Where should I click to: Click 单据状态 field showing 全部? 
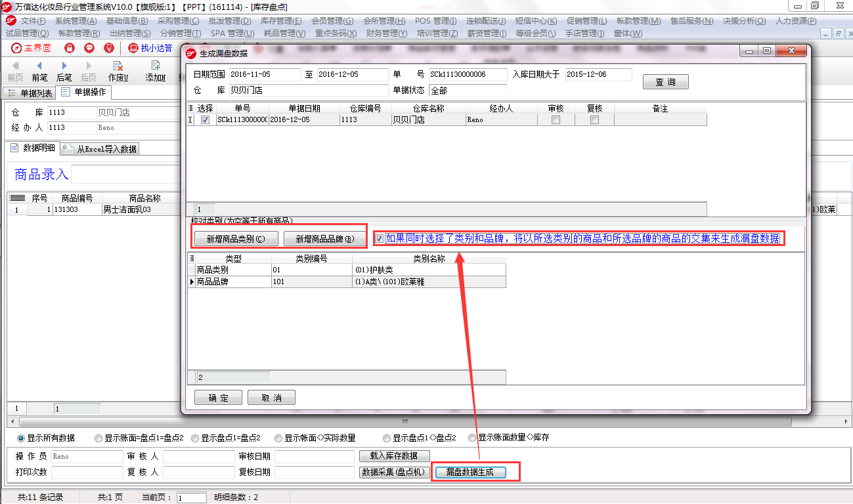(x=468, y=91)
